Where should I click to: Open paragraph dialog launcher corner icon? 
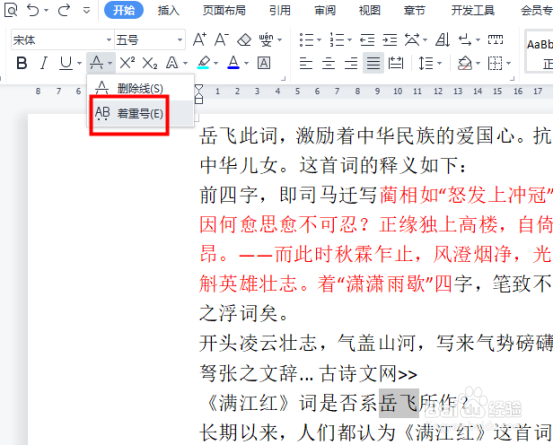[x=512, y=78]
